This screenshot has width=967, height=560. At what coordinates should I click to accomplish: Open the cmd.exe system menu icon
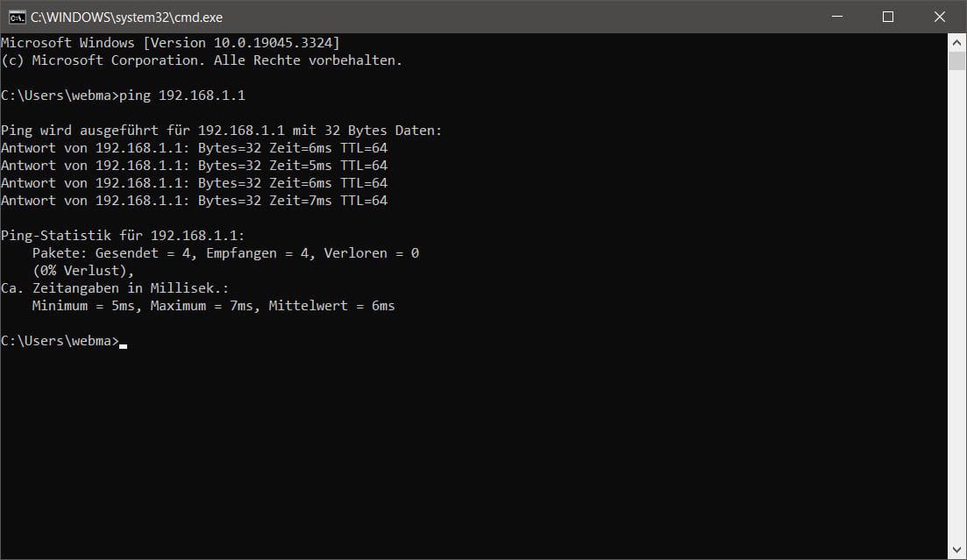[x=17, y=17]
